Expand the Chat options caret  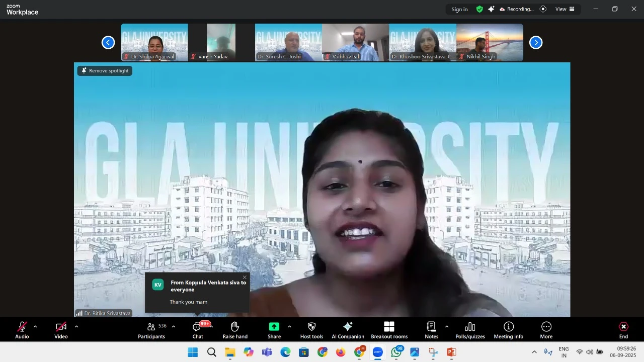coord(211,327)
